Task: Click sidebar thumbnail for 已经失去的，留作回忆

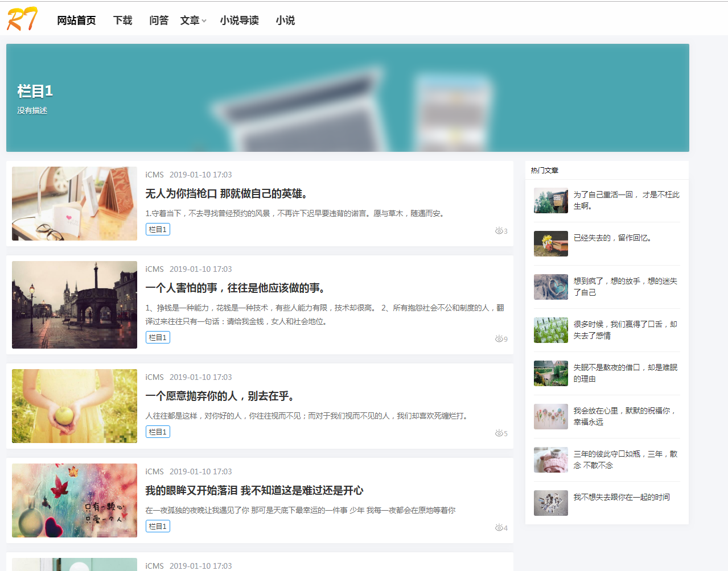Action: point(551,243)
